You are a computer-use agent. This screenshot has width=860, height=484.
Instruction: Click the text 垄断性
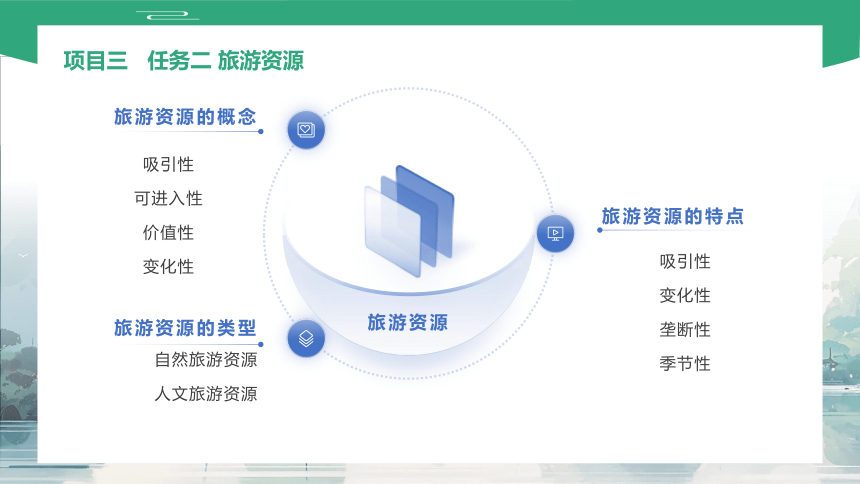(x=685, y=329)
